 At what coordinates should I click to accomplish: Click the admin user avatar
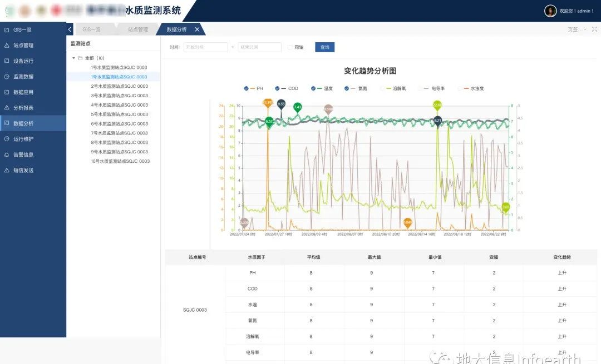coord(550,11)
